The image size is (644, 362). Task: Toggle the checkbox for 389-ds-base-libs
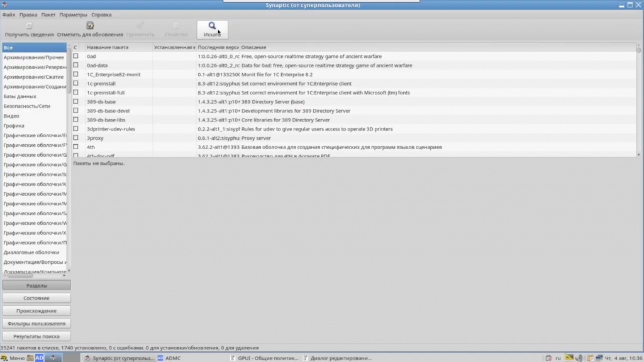click(75, 119)
